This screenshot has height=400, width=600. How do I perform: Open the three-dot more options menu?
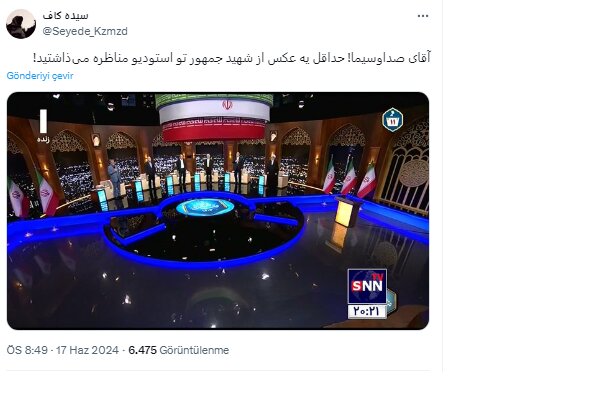(423, 16)
